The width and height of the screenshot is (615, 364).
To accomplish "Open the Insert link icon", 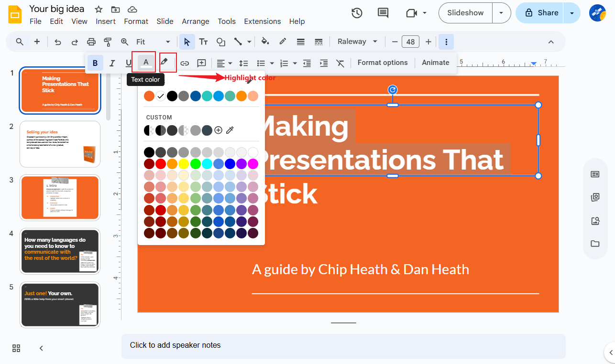I will (185, 63).
